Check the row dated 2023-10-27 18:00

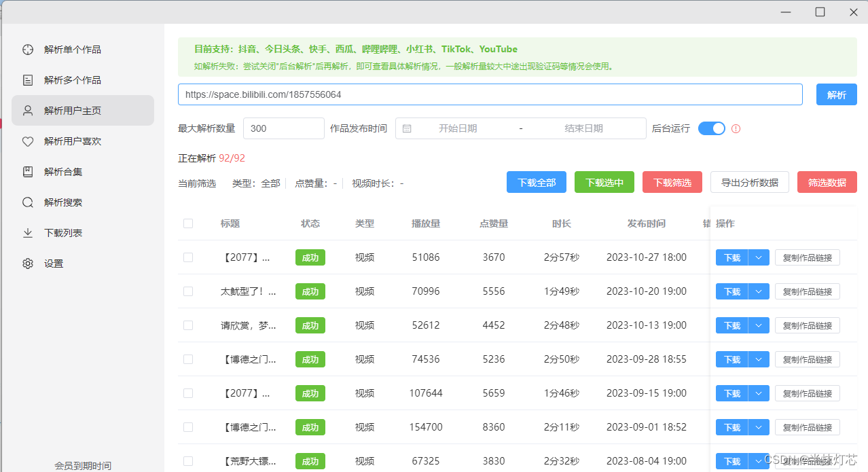188,257
